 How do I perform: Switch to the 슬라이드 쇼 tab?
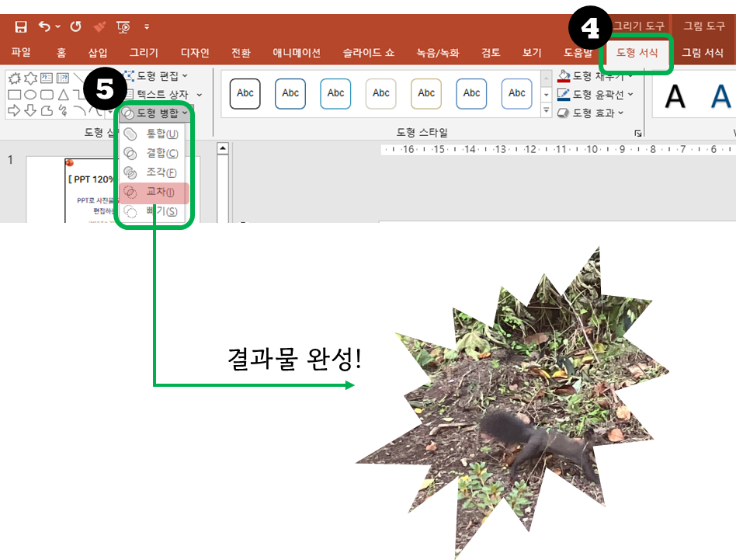(x=369, y=52)
